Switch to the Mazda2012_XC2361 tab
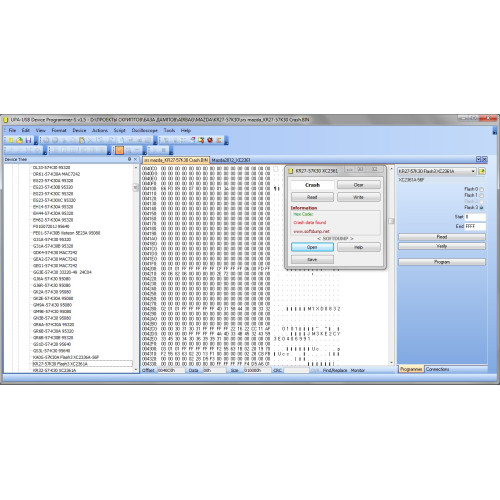 (x=231, y=160)
